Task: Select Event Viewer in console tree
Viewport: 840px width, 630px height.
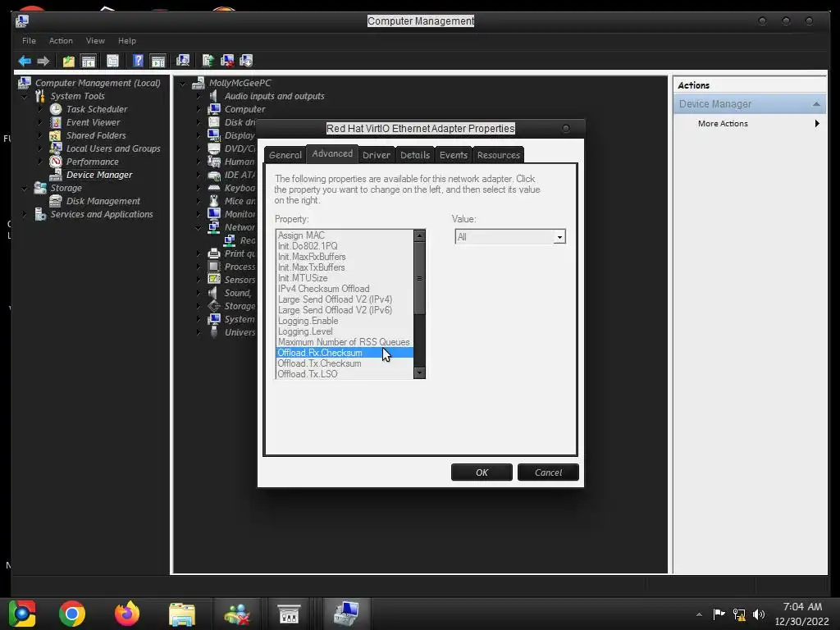Action: coord(94,122)
